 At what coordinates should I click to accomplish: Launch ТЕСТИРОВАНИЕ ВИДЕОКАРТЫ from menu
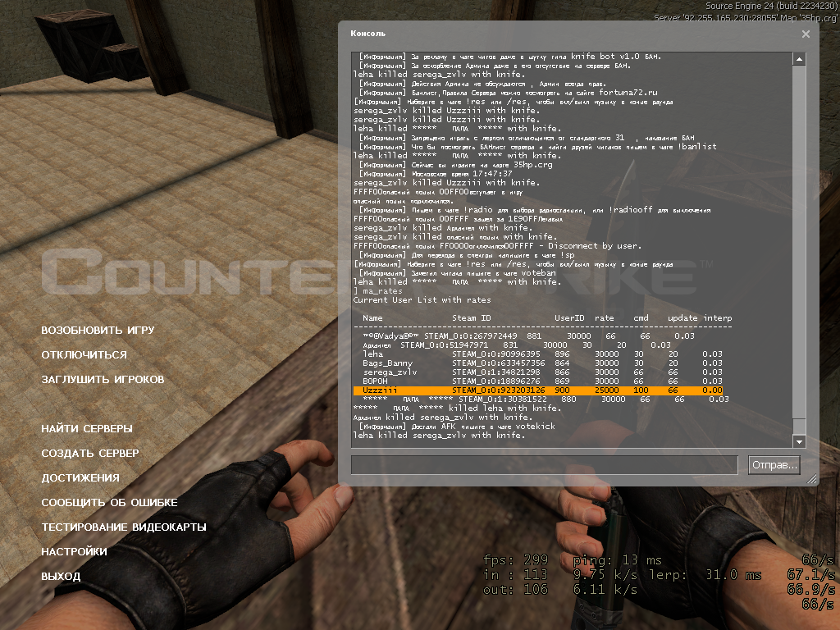[x=124, y=527]
